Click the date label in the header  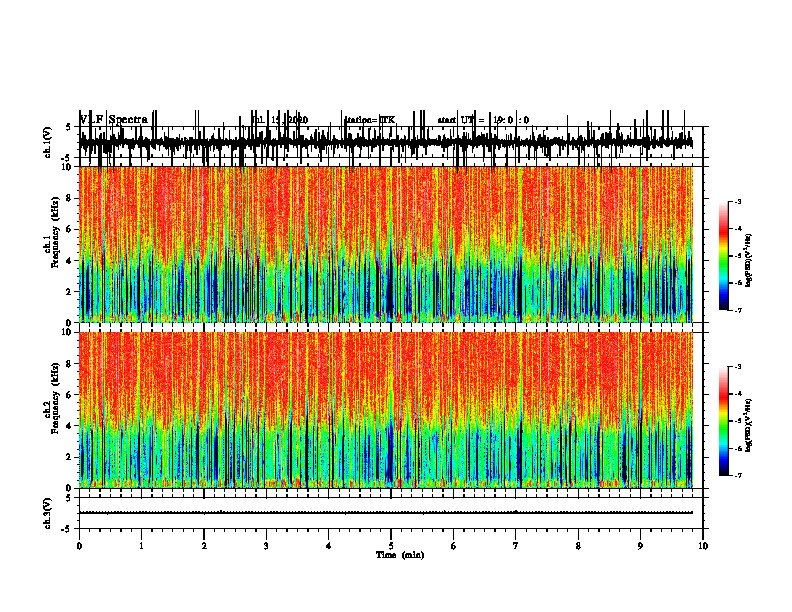pos(280,120)
